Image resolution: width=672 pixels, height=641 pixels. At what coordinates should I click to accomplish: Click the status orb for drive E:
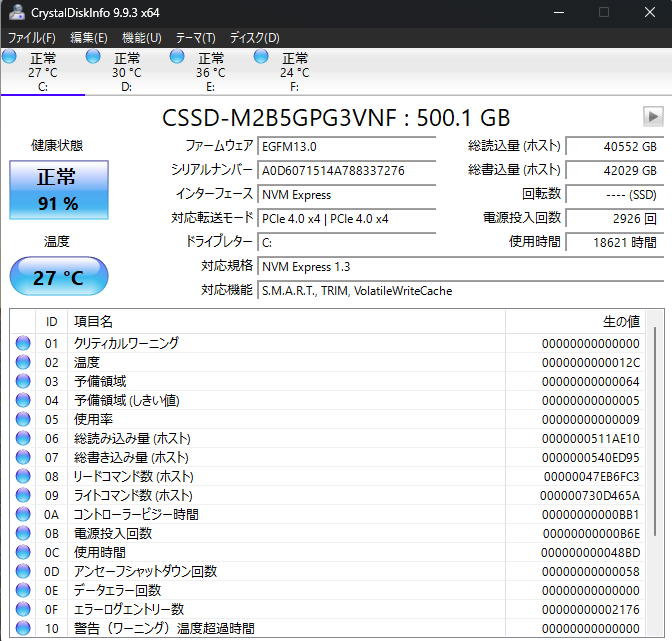pyautogui.click(x=177, y=57)
